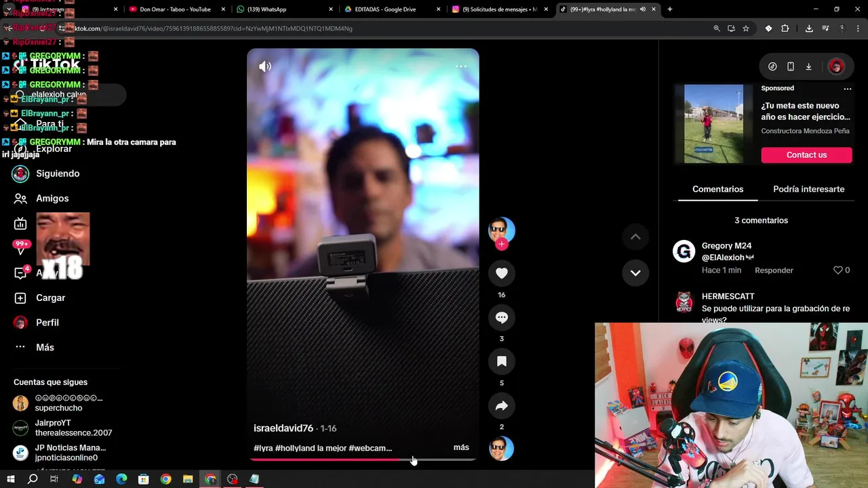Image resolution: width=868 pixels, height=488 pixels.
Task: Like the video with the heart icon
Action: point(502,273)
